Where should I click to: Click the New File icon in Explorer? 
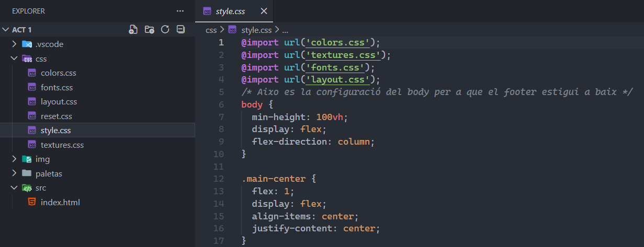[133, 30]
